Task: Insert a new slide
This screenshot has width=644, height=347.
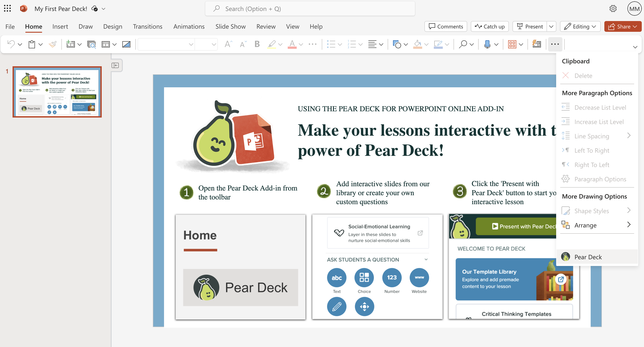Action: (71, 44)
